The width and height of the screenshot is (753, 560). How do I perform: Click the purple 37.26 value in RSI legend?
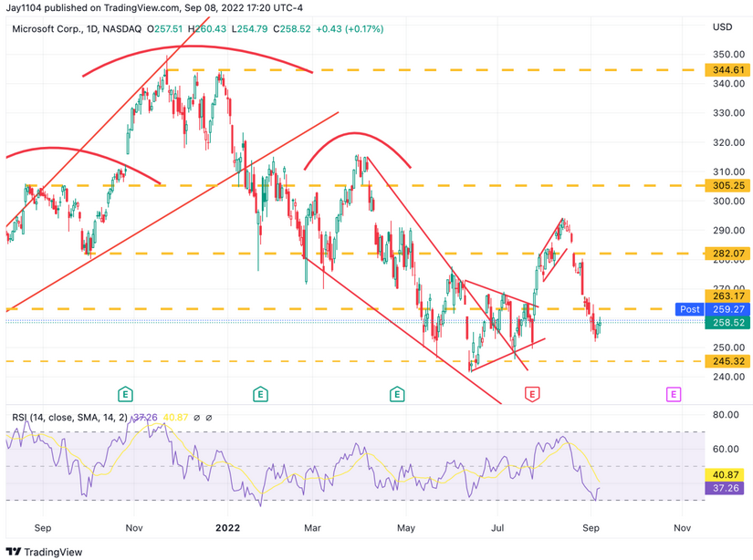pyautogui.click(x=145, y=418)
